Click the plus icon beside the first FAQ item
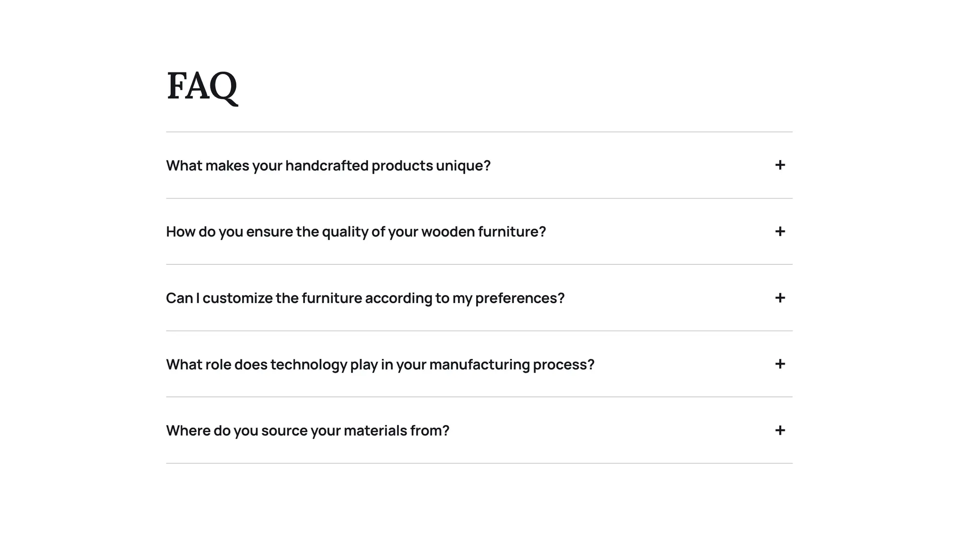 click(x=781, y=165)
